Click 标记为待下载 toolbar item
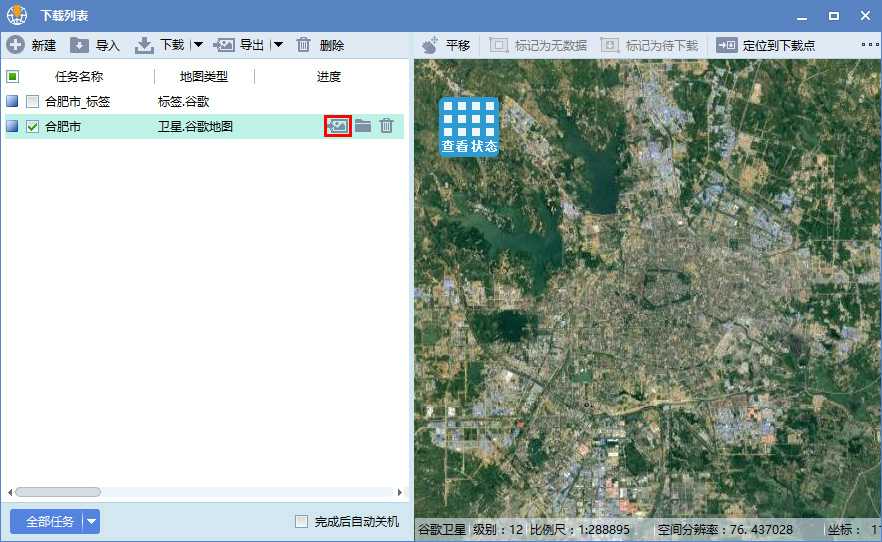 [650, 46]
